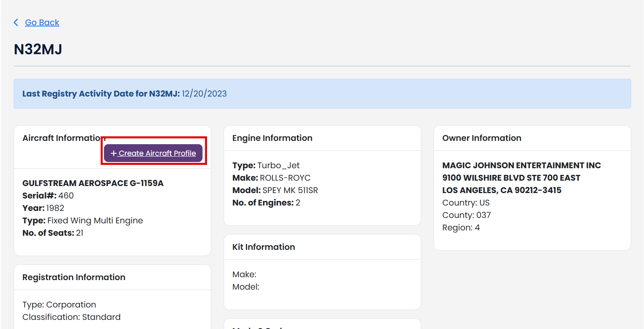Click the Engine Information header
644x329 pixels.
click(x=273, y=138)
